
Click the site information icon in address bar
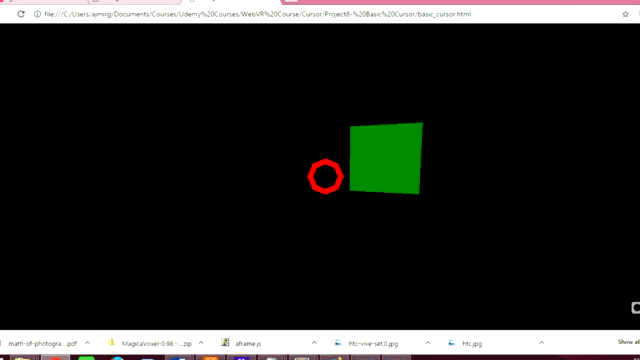(x=37, y=14)
